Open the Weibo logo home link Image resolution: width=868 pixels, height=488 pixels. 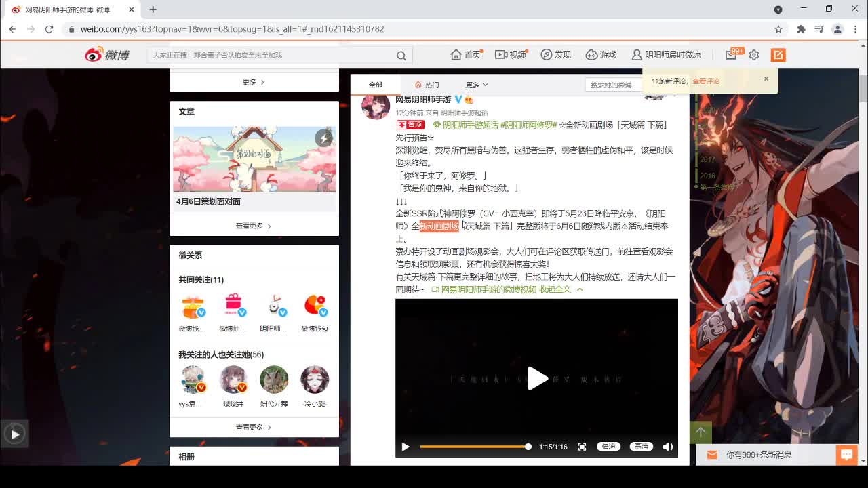click(x=107, y=55)
